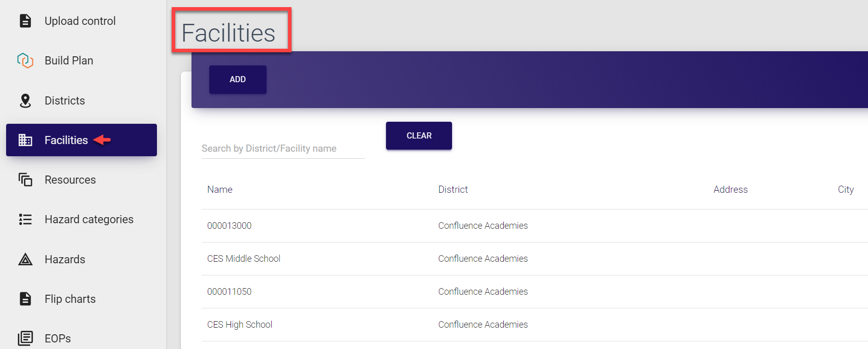The height and width of the screenshot is (349, 868).
Task: Sort by the Name column header
Action: 220,190
